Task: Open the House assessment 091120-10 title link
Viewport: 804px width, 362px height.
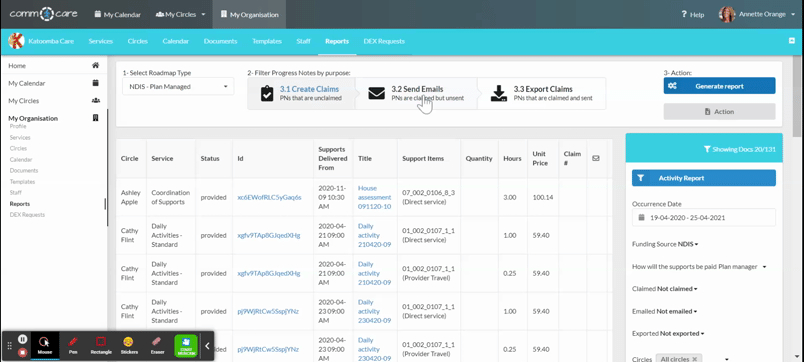Action: [374, 197]
